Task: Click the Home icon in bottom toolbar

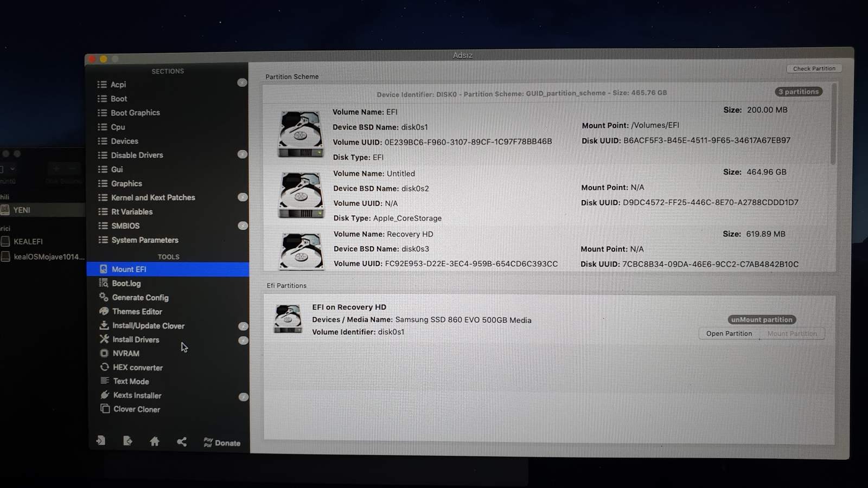Action: pos(155,442)
